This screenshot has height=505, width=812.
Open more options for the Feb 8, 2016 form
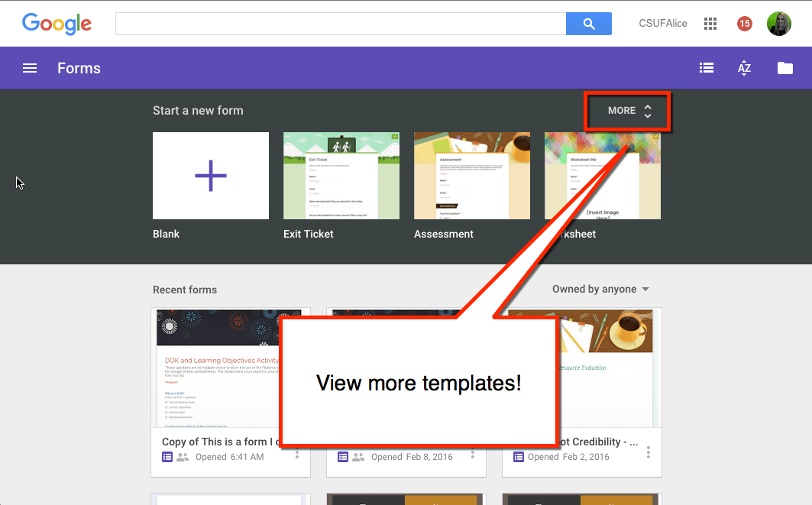(x=473, y=452)
